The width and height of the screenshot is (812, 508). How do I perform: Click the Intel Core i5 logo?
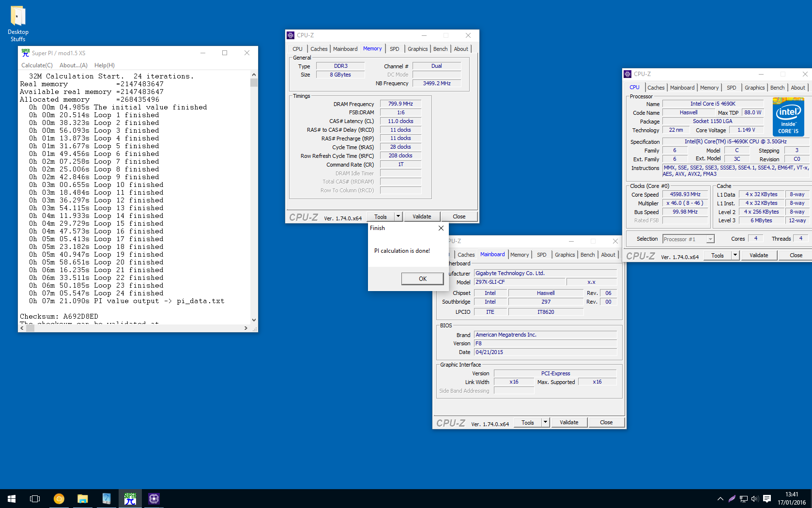click(788, 117)
